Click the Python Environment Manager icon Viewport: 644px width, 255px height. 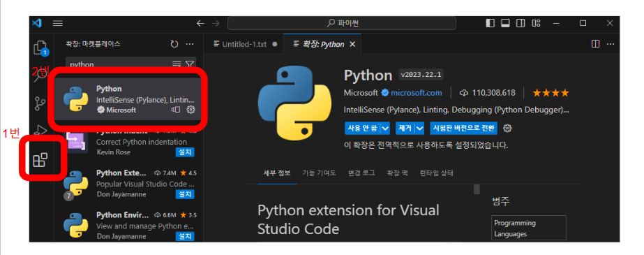pyautogui.click(x=76, y=225)
